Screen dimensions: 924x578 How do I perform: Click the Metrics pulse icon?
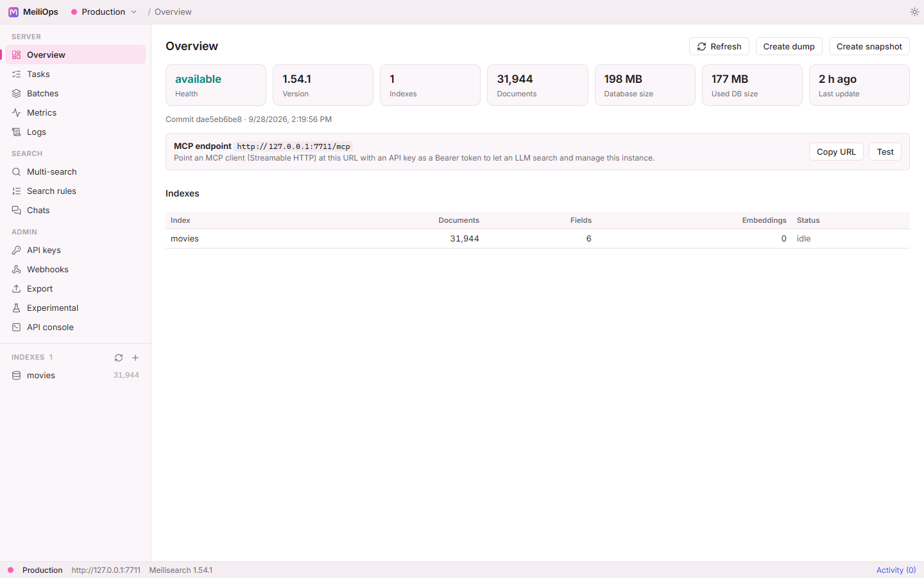point(17,113)
